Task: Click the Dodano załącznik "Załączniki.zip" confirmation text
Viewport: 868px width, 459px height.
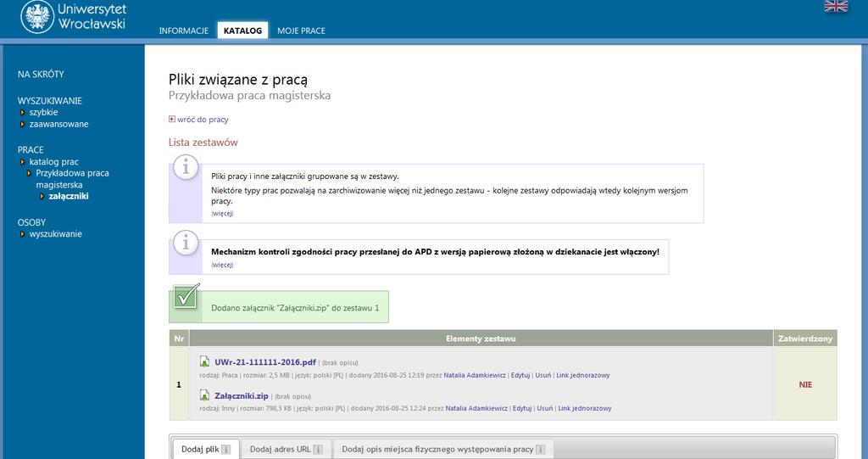Action: click(x=295, y=308)
